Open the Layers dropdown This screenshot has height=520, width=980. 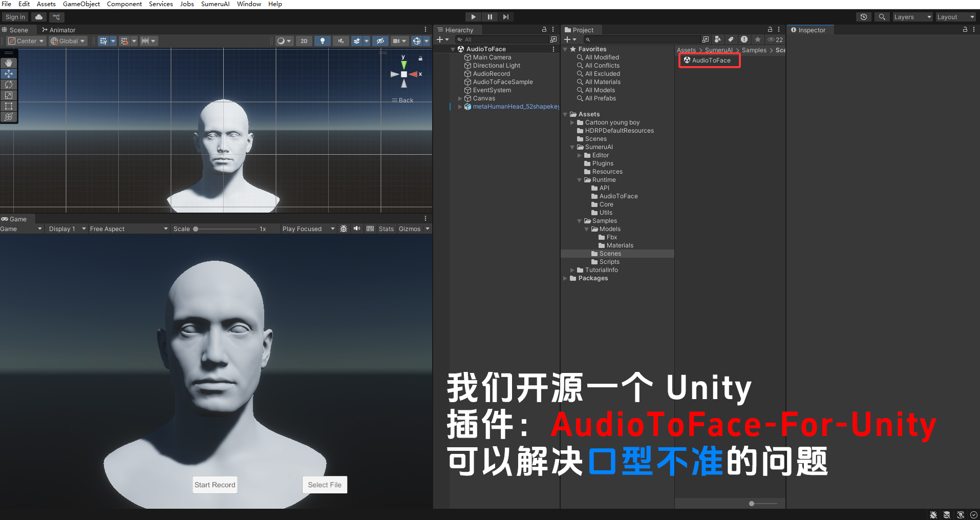tap(912, 17)
